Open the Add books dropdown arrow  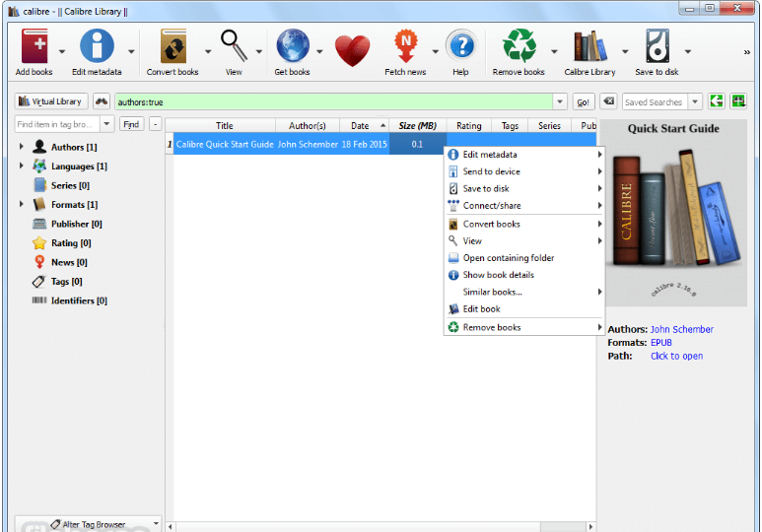[62, 51]
